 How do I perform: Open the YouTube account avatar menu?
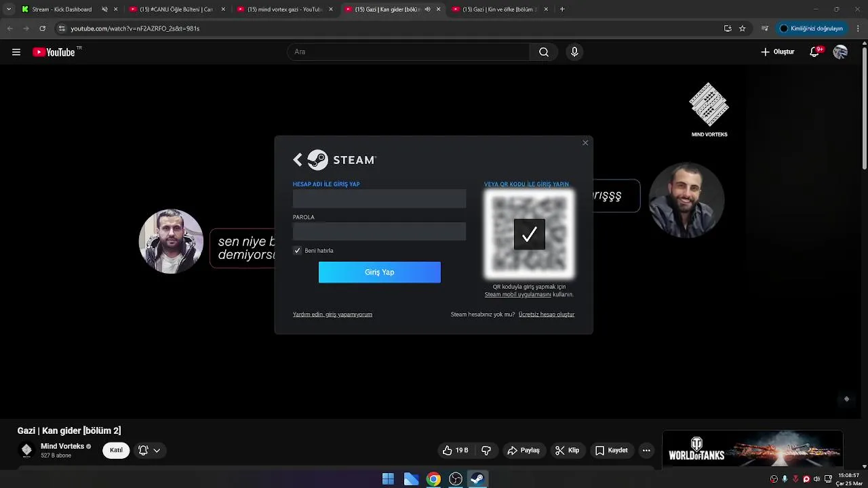840,52
